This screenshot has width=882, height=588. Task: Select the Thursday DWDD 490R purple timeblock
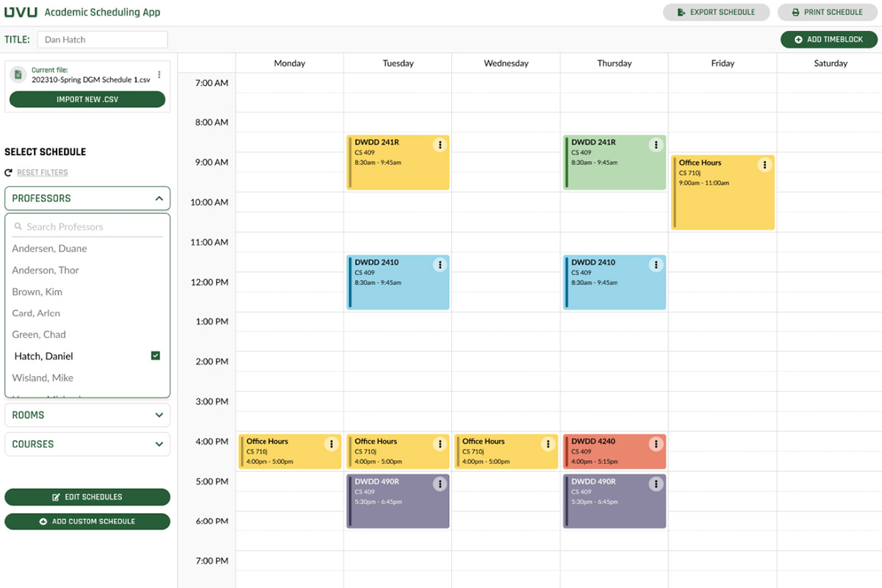[x=614, y=501]
